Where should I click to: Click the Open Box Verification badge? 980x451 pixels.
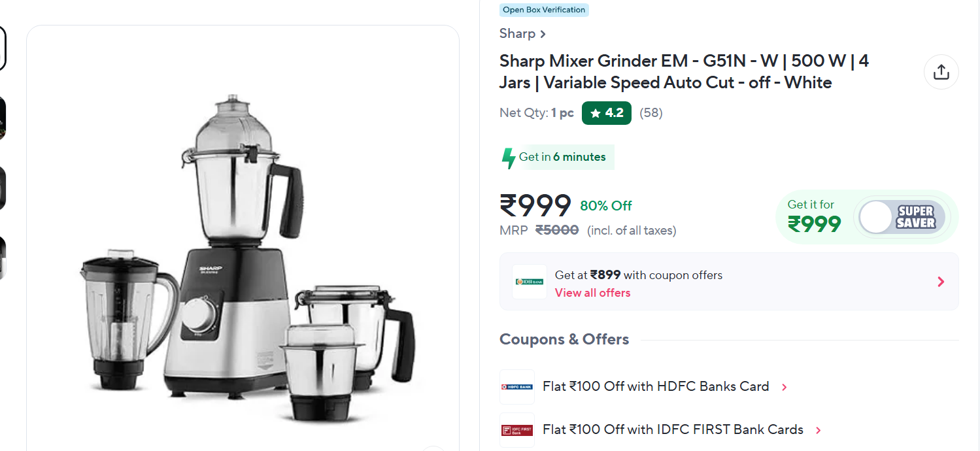coord(544,10)
